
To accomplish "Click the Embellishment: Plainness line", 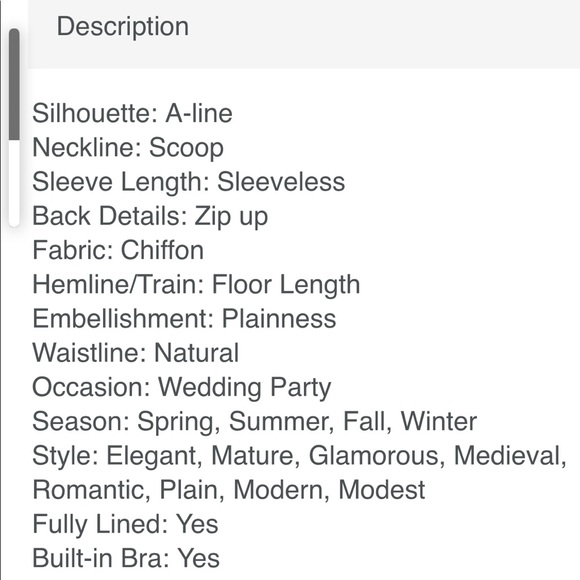I will 184,319.
